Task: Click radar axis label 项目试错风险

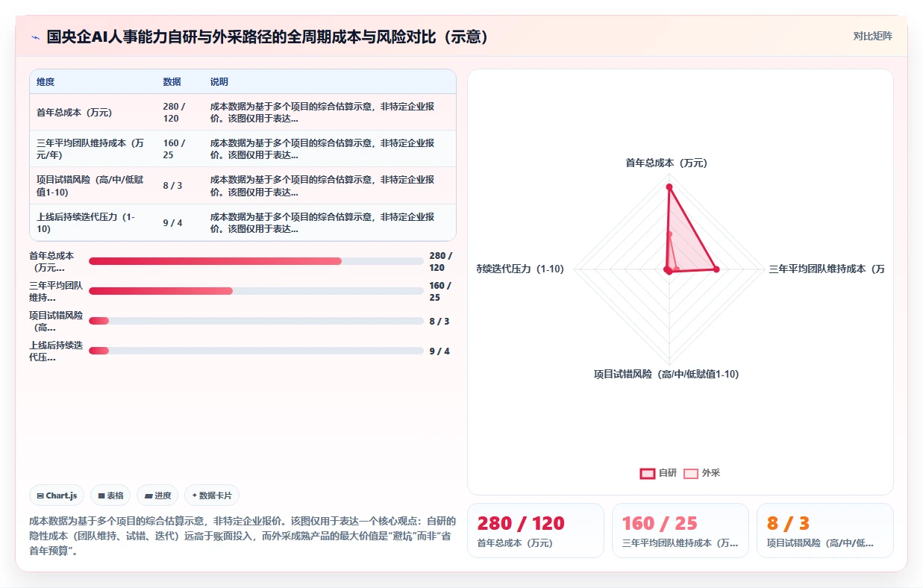Action: (666, 374)
